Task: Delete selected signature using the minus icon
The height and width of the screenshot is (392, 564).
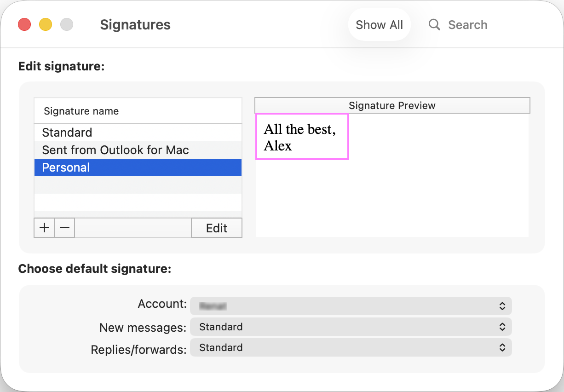Action: point(64,227)
